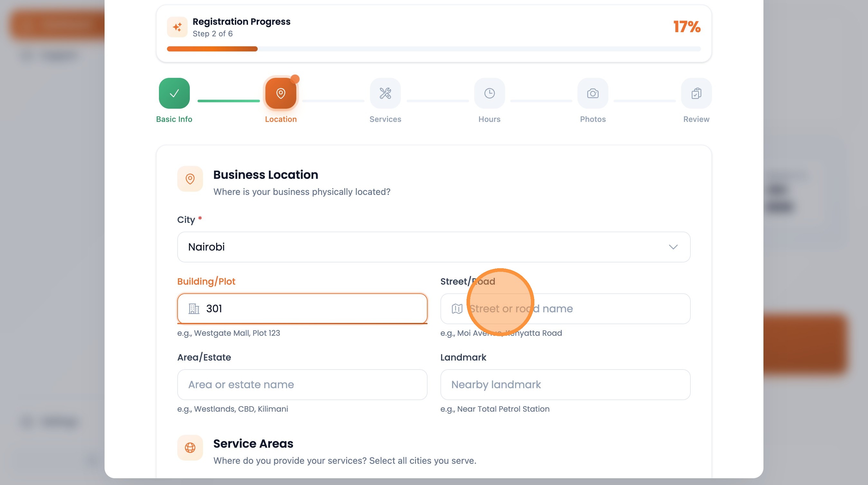Screen dimensions: 868x485
Task: Click the map icon in Street/Road field
Action: pos(457,308)
